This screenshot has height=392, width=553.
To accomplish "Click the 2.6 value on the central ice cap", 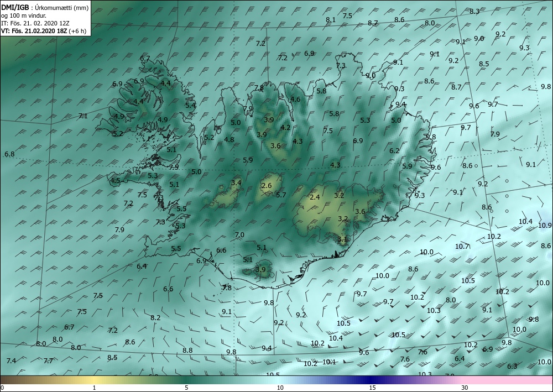I will click(x=267, y=186).
